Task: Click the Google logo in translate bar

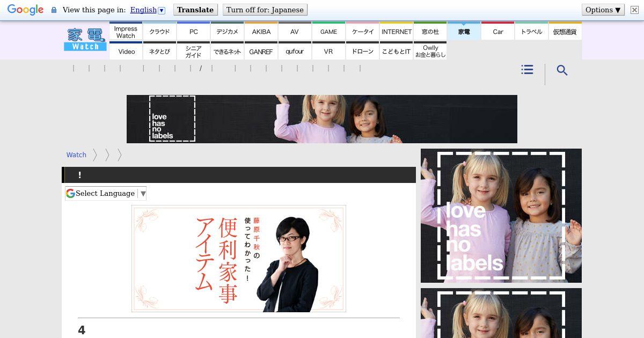Action: [25, 10]
